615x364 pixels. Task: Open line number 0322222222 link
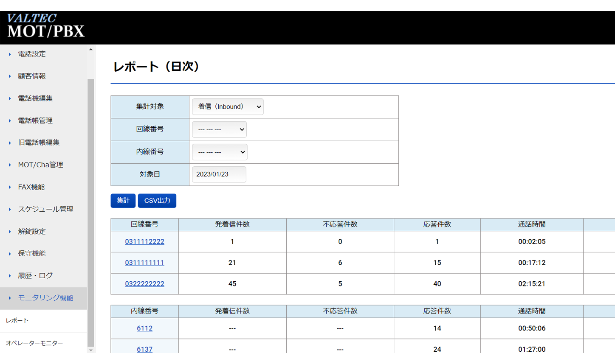144,284
